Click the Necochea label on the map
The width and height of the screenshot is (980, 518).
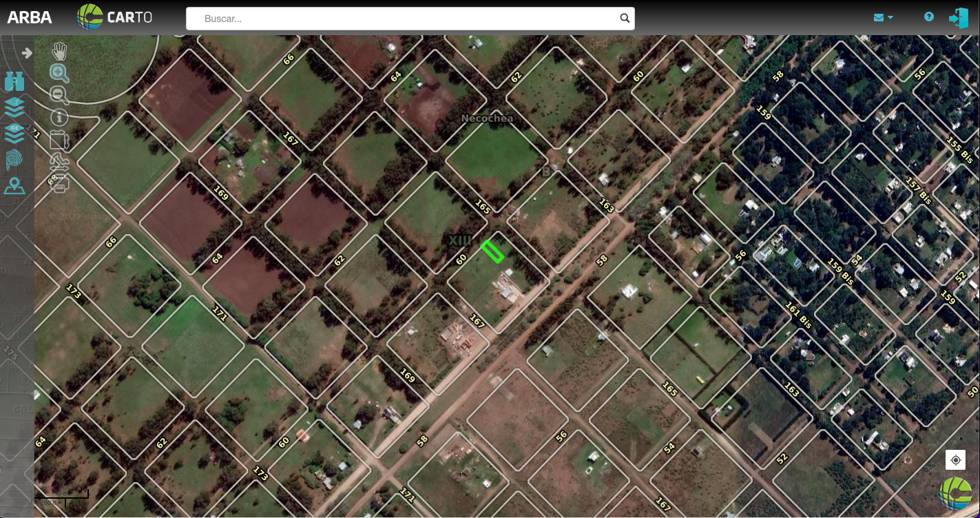487,118
